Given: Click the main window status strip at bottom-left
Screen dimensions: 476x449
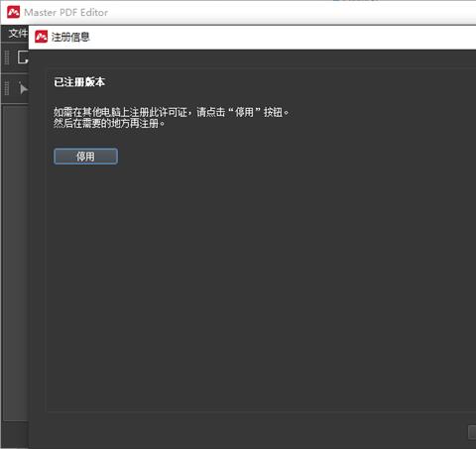Looking at the screenshot, I should [15, 434].
